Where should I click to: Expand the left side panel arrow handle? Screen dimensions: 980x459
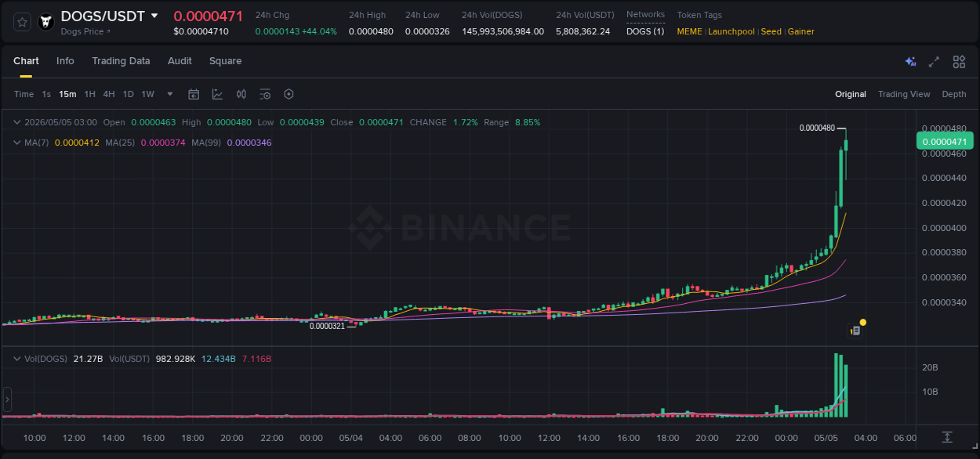click(7, 399)
